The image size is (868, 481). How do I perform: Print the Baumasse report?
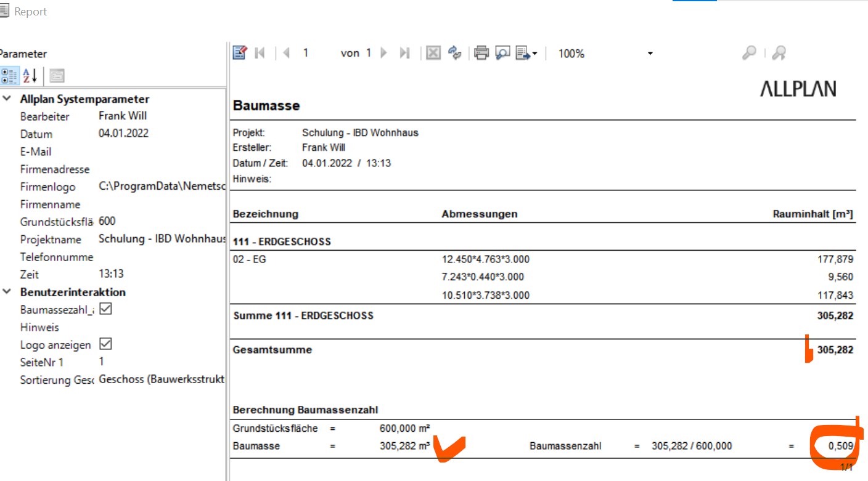click(481, 54)
